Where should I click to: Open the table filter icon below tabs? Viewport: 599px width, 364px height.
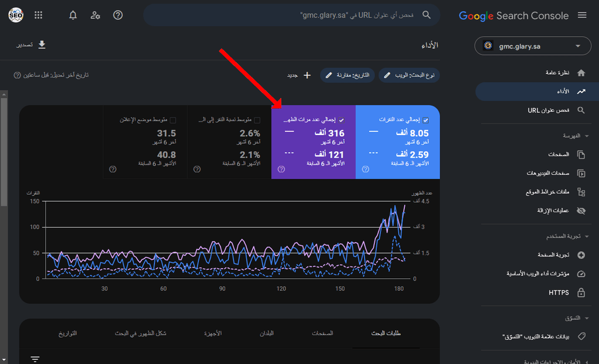pos(35,359)
